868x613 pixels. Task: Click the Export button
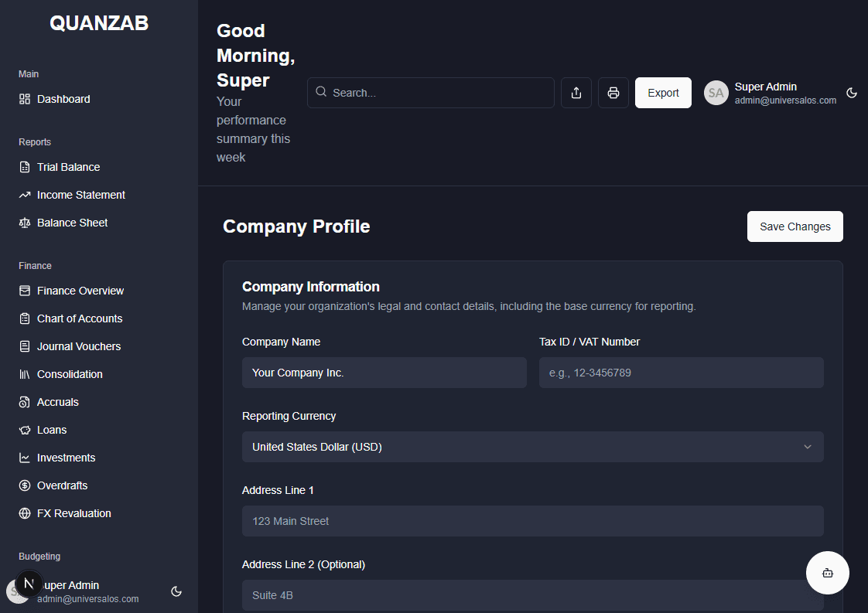click(663, 93)
